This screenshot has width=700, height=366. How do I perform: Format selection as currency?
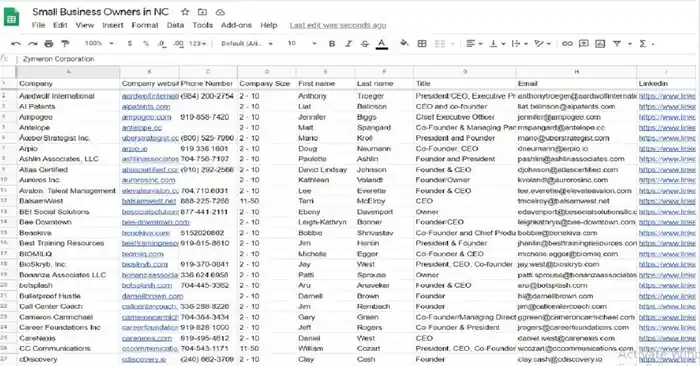(x=130, y=44)
